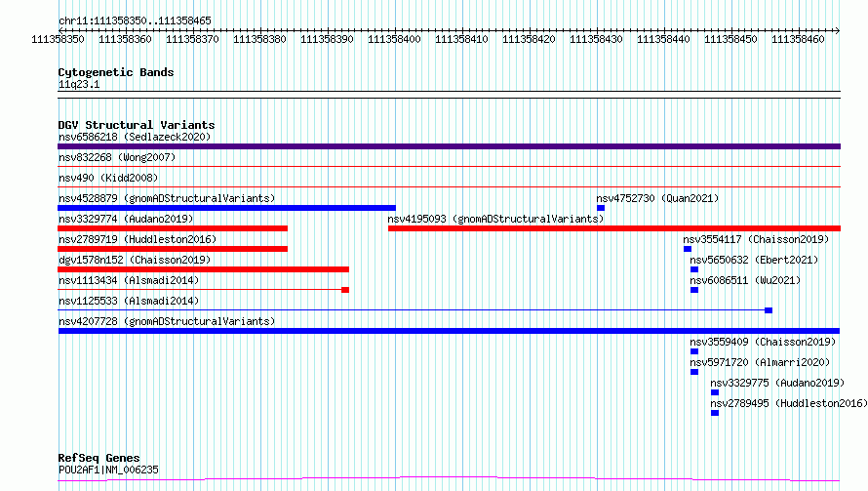The width and height of the screenshot is (868, 491).
Task: Click the red end block of nsv1113434
Action: (x=345, y=290)
